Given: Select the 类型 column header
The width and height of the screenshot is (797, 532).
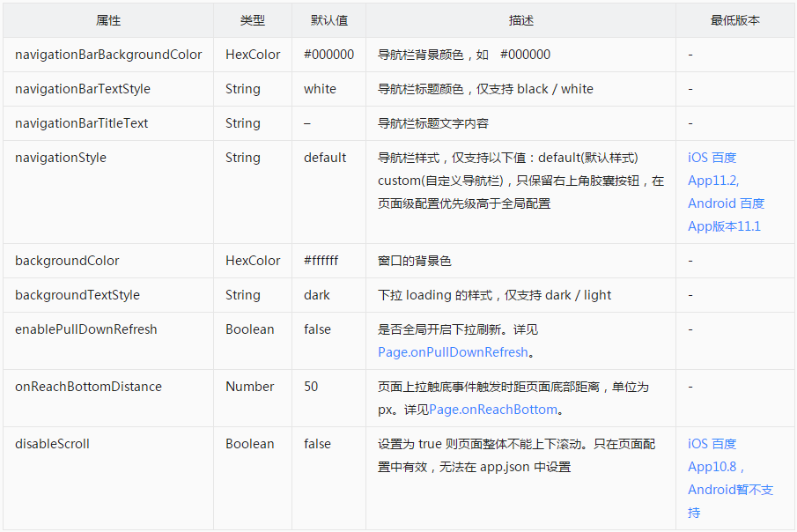Looking at the screenshot, I should tap(251, 20).
